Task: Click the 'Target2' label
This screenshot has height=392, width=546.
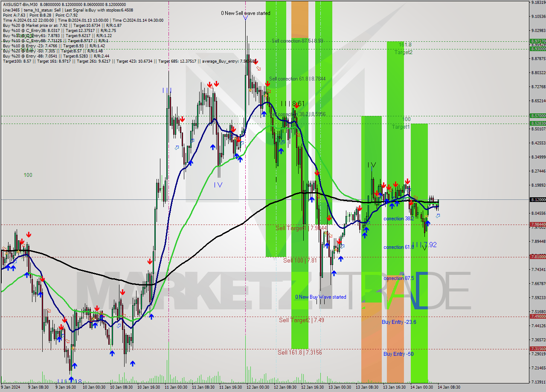Action: [x=403, y=52]
